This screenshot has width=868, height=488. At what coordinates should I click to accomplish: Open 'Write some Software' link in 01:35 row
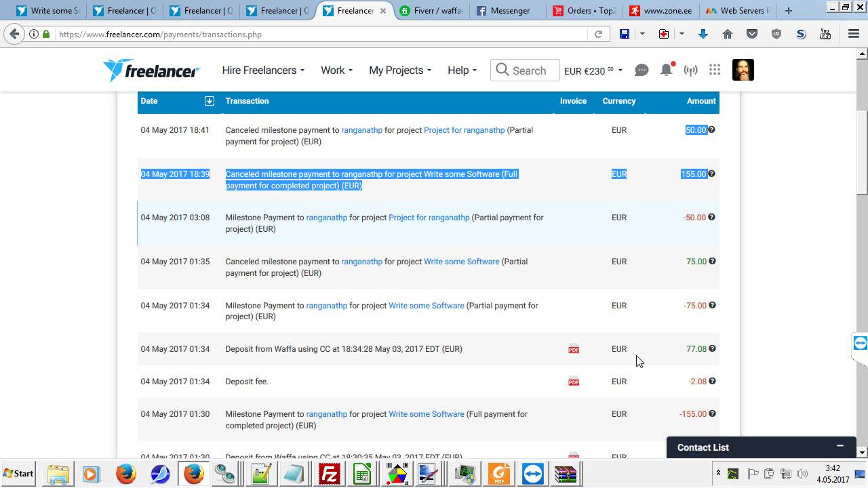point(462,262)
